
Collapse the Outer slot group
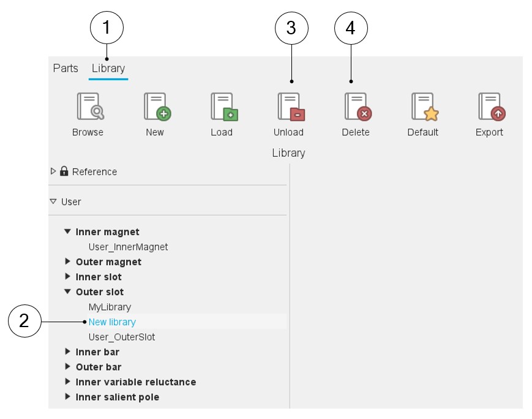click(x=67, y=292)
